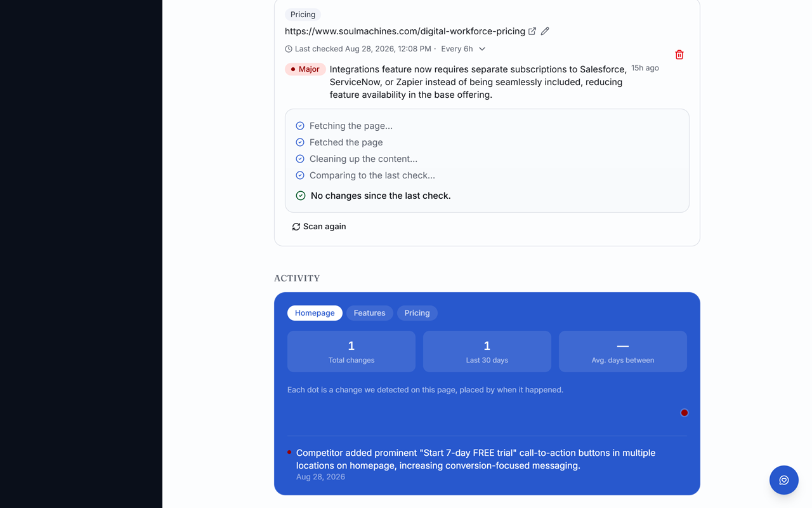The image size is (812, 508).
Task: Click the clock icon next to Last checked
Action: [x=289, y=49]
